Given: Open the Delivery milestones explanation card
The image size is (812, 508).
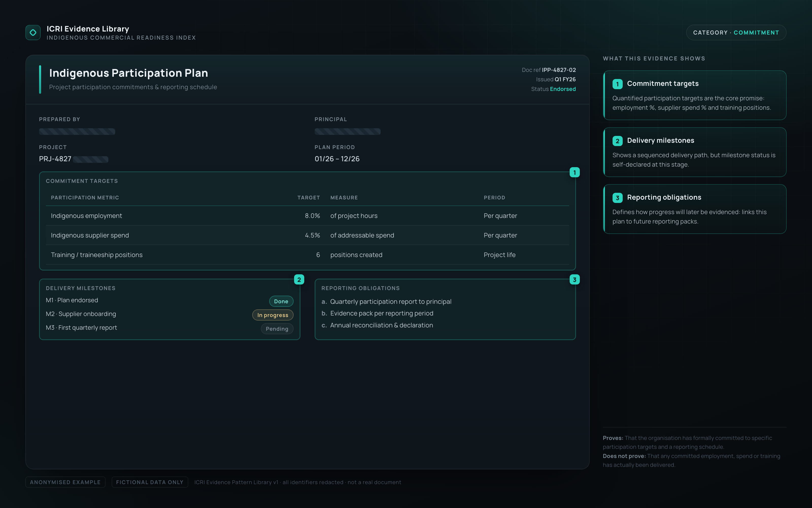Looking at the screenshot, I should point(695,152).
